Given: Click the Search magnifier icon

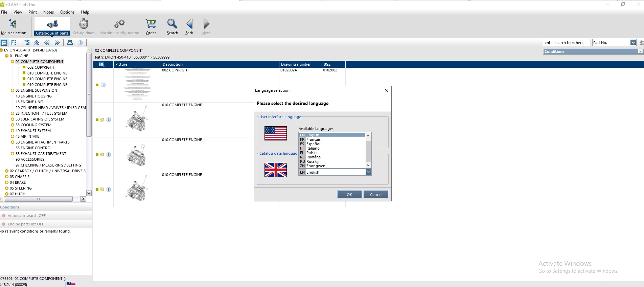Looking at the screenshot, I should 172,24.
